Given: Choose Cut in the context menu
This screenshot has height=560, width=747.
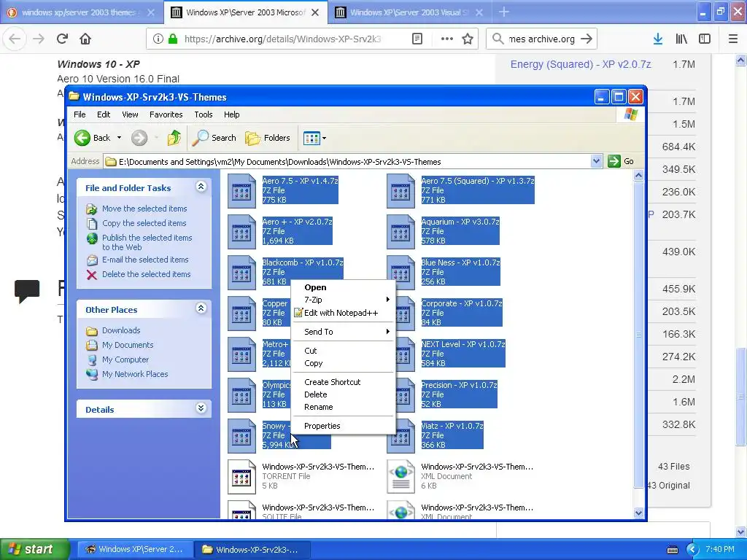Looking at the screenshot, I should 344,351.
